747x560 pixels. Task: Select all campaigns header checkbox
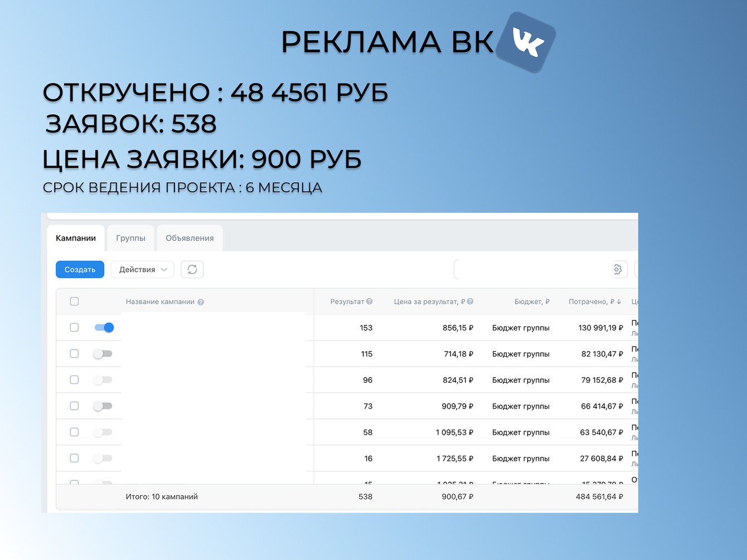pyautogui.click(x=74, y=301)
